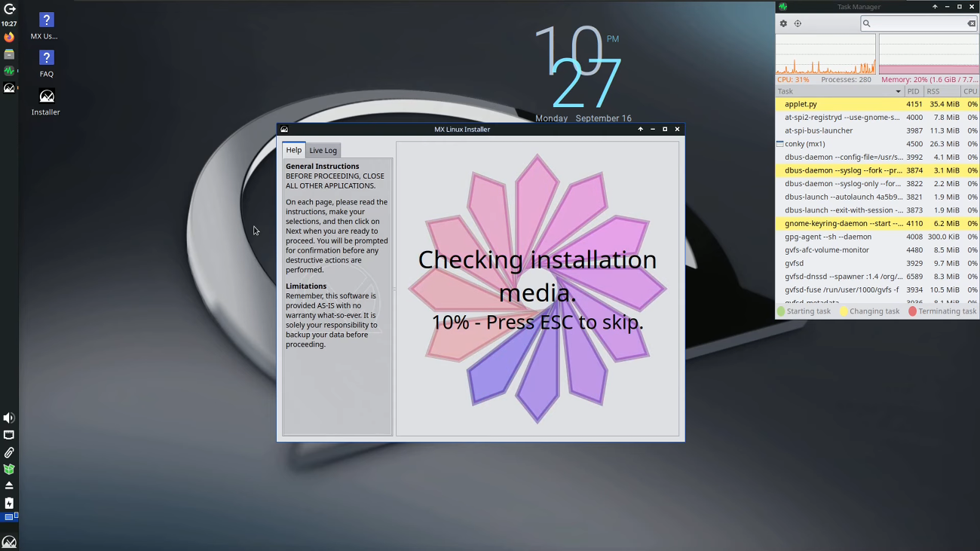980x551 pixels.
Task: Click the Processes: 280 label
Action: pyautogui.click(x=846, y=79)
